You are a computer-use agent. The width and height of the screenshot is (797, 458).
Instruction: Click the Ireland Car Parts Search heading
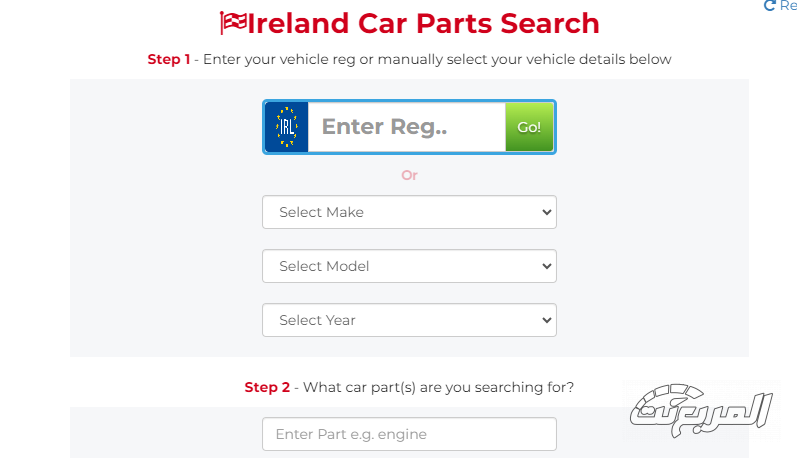pyautogui.click(x=422, y=22)
